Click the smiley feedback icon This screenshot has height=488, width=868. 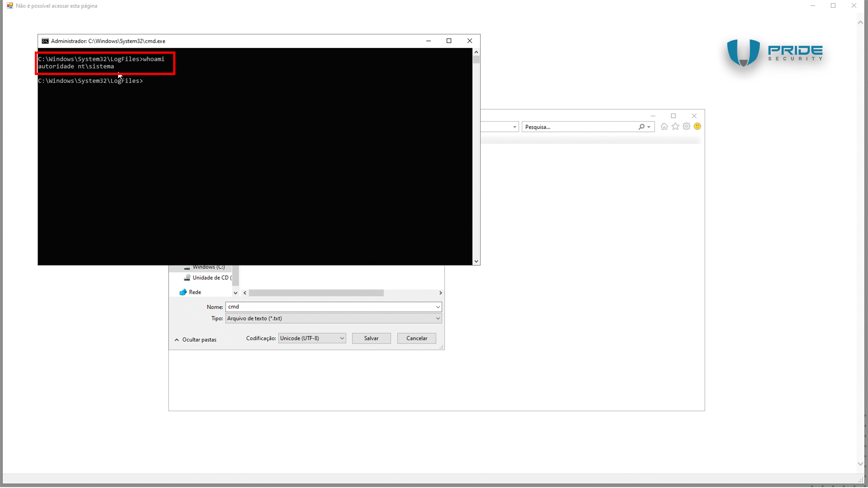coord(697,127)
